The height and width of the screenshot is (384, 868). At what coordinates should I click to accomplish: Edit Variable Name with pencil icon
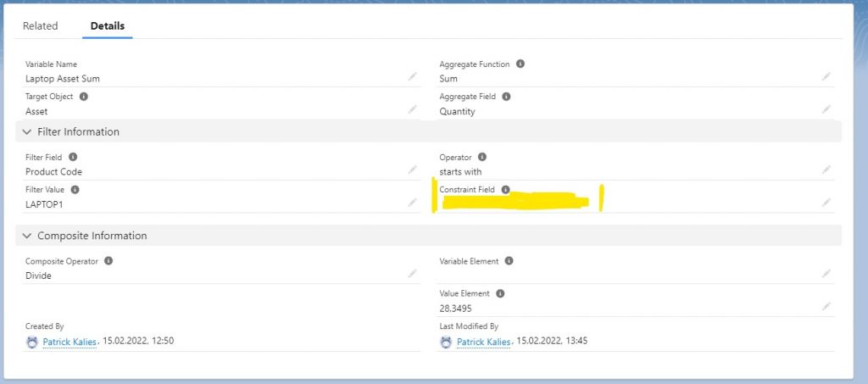[x=412, y=76]
